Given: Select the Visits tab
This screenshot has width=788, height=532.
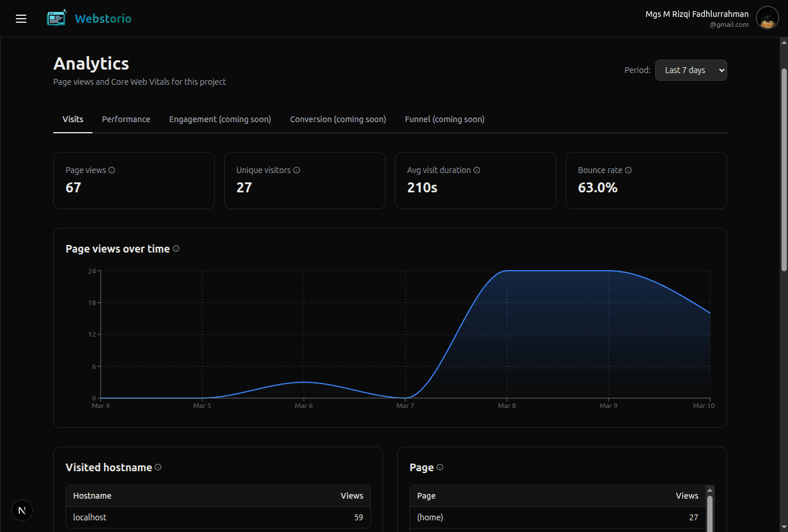Looking at the screenshot, I should [x=73, y=119].
